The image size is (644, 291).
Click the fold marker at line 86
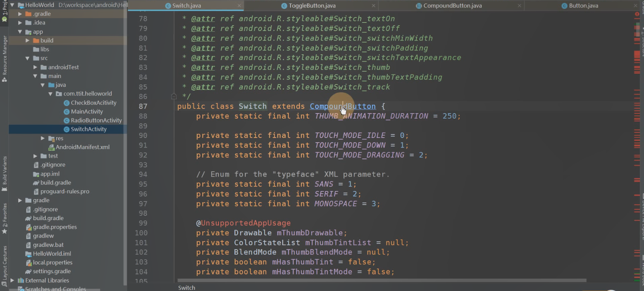pyautogui.click(x=174, y=96)
